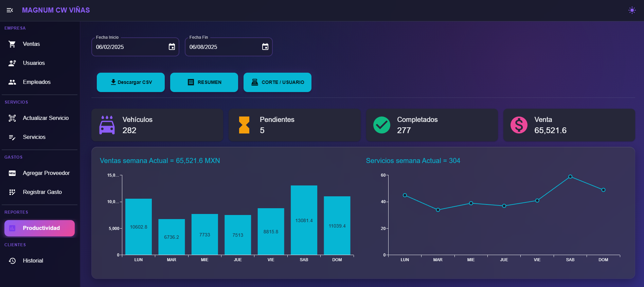Open Ventas from the sidebar
This screenshot has width=644, height=287.
(x=31, y=44)
